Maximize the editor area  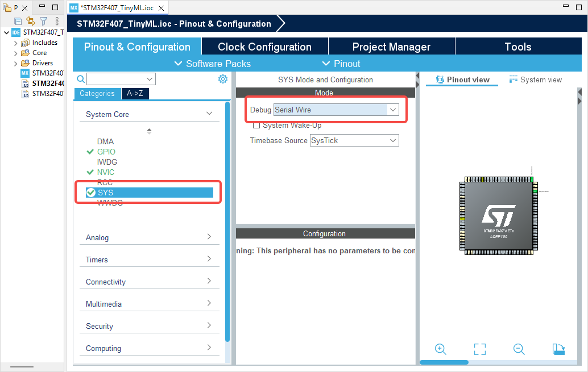point(579,7)
